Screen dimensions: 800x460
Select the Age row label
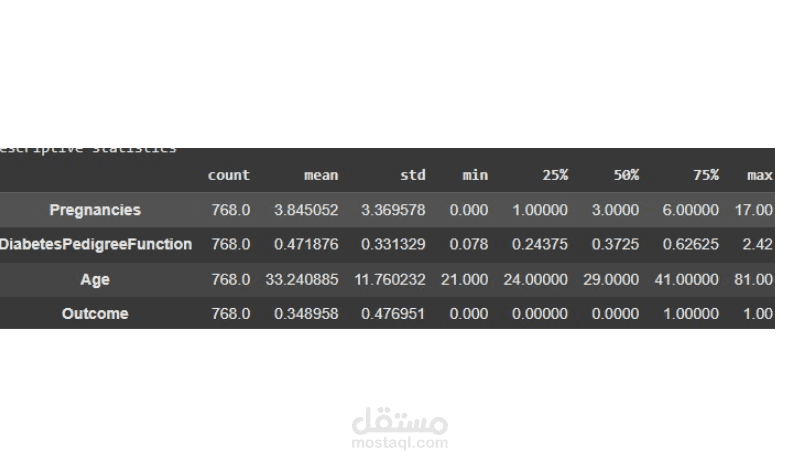point(95,279)
